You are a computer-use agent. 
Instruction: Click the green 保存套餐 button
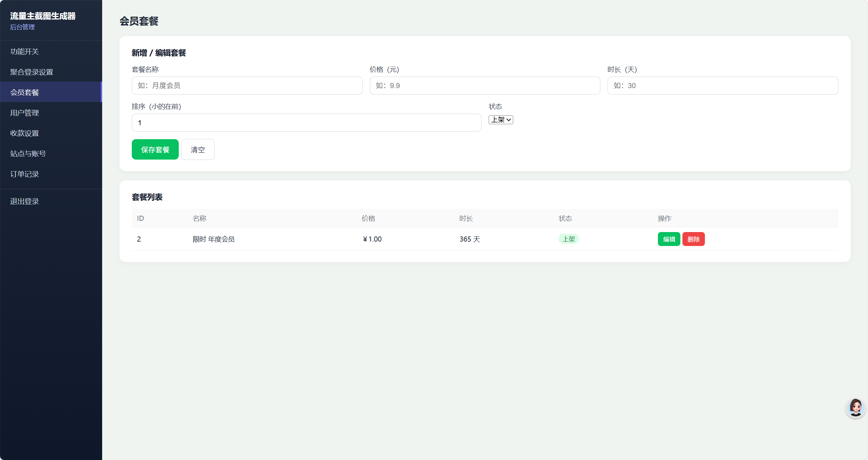tap(155, 149)
